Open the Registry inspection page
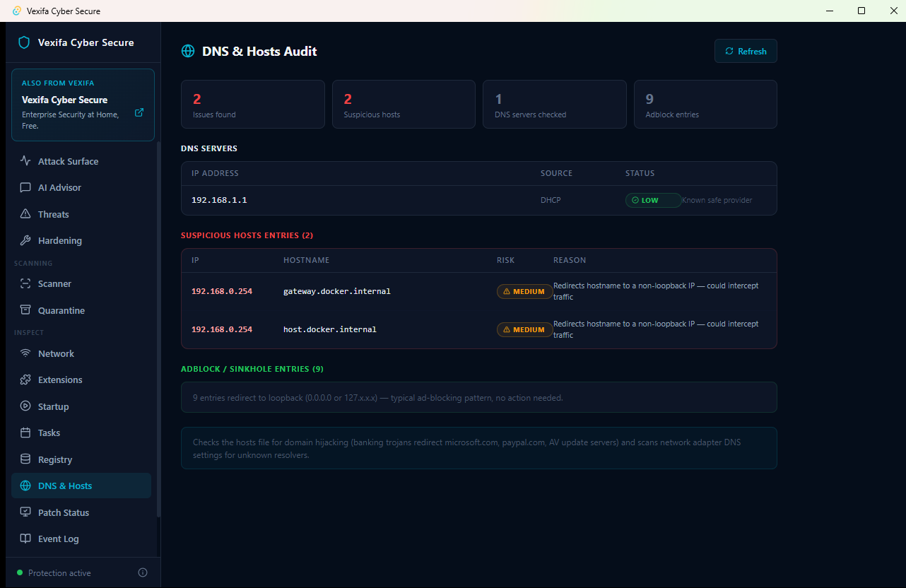Viewport: 906px width, 588px height. [81, 459]
